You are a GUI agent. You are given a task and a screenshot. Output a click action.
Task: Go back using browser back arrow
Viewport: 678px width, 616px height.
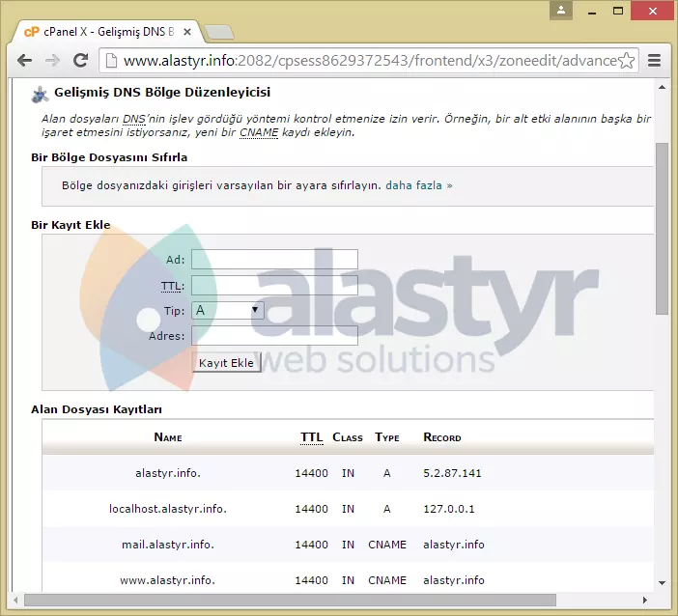point(25,61)
